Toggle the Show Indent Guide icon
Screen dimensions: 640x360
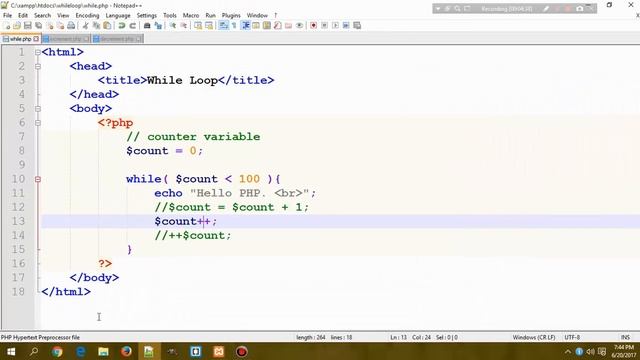[x=246, y=26]
